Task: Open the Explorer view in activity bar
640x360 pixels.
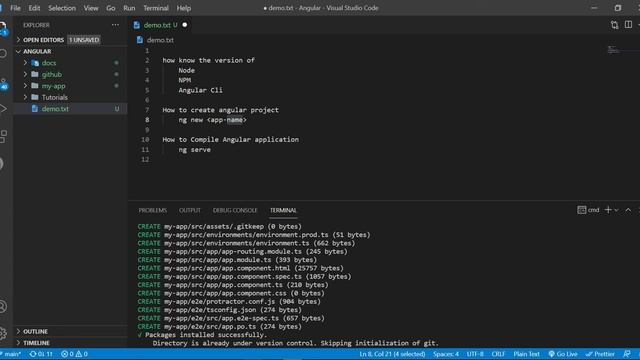Action: [3, 28]
